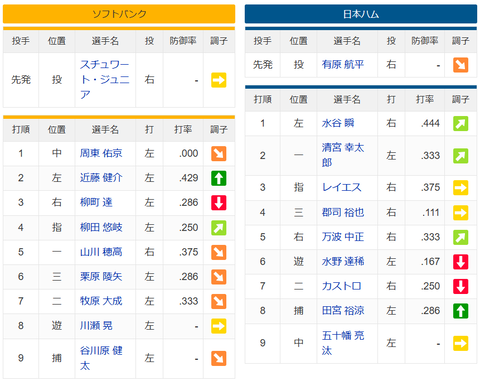Open player link 牧原 大成
Viewport: 480px width, 381px height.
tap(101, 301)
